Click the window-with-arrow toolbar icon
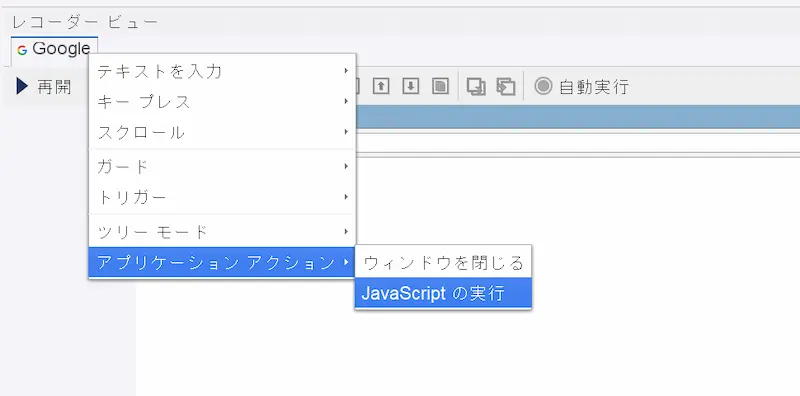The image size is (800, 396). pos(506,86)
